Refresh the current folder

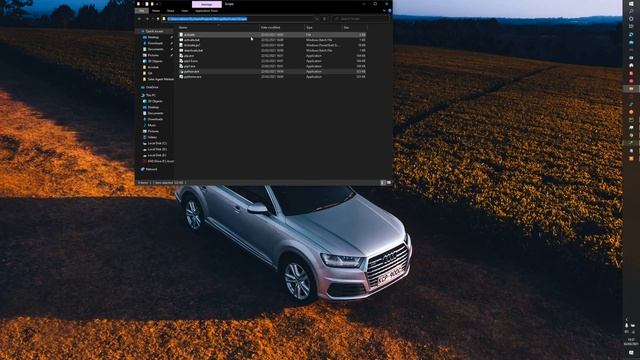pyautogui.click(x=324, y=19)
